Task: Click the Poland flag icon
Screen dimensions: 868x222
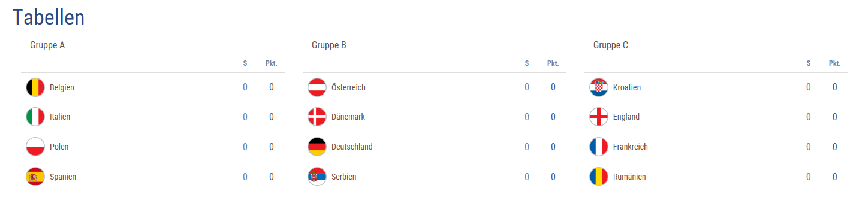Action: pyautogui.click(x=35, y=147)
